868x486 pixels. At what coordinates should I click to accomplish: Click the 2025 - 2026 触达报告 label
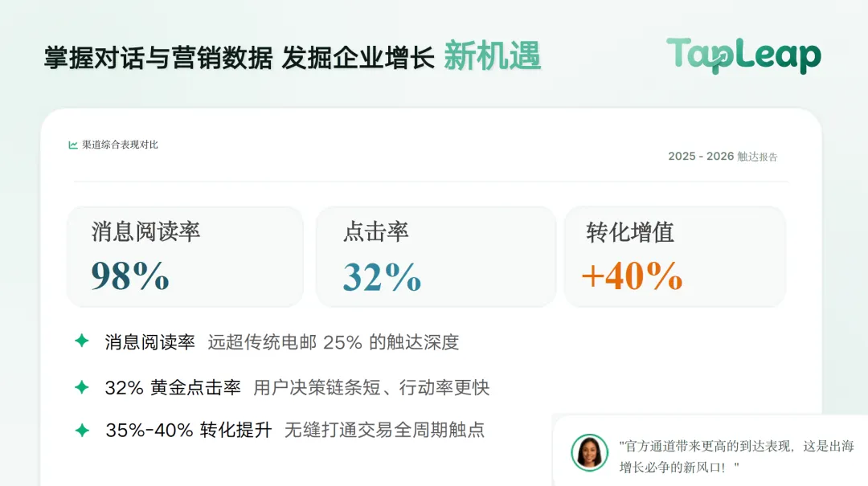[723, 157]
